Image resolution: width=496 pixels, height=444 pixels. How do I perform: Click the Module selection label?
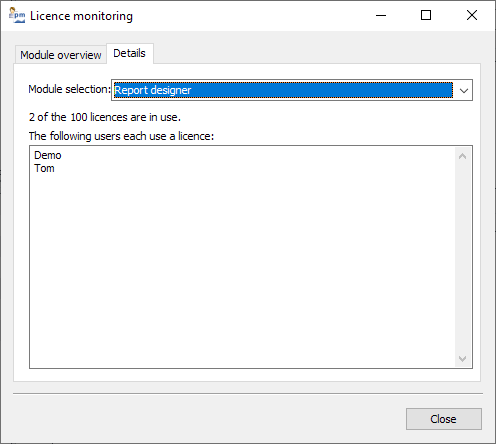[x=69, y=89]
